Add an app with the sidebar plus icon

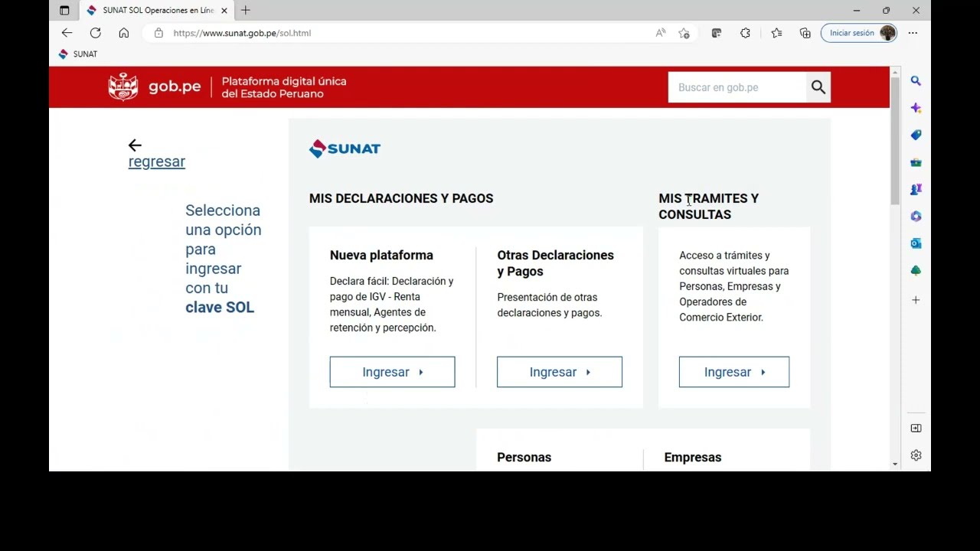pyautogui.click(x=916, y=300)
